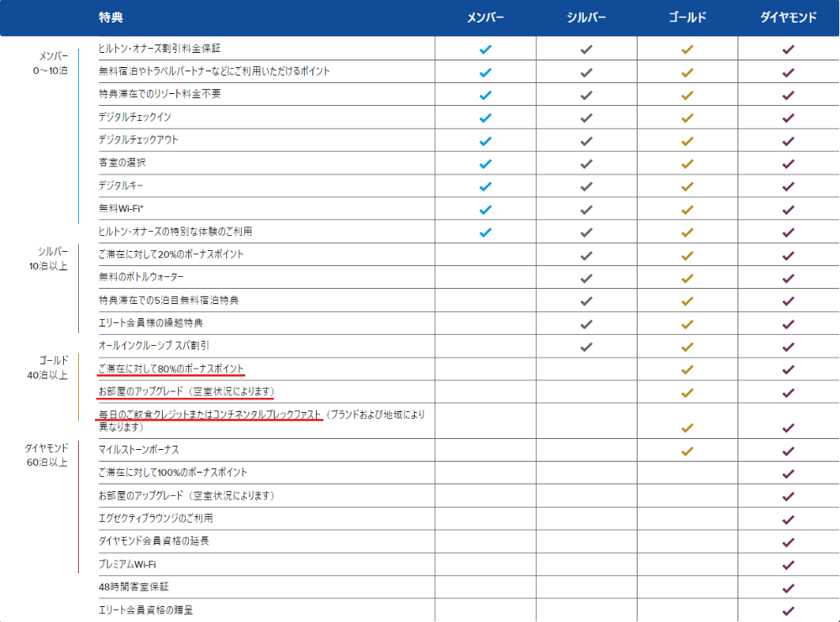Click Gold checkmark for マイルストーンボーナス row

tap(687, 452)
